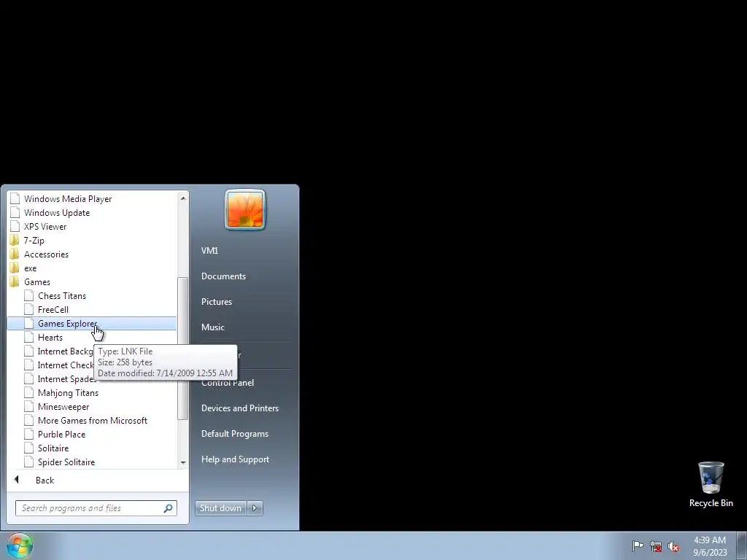The height and width of the screenshot is (560, 747).
Task: Click the Show desktop strip
Action: (x=741, y=545)
